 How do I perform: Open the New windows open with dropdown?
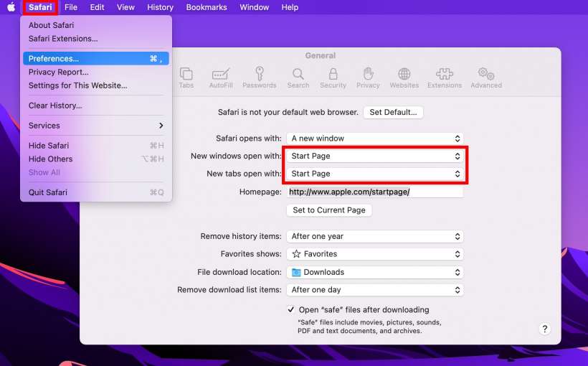[x=375, y=156]
